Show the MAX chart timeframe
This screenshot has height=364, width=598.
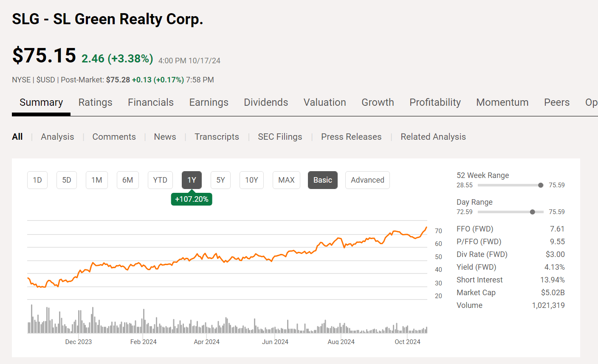tap(286, 180)
